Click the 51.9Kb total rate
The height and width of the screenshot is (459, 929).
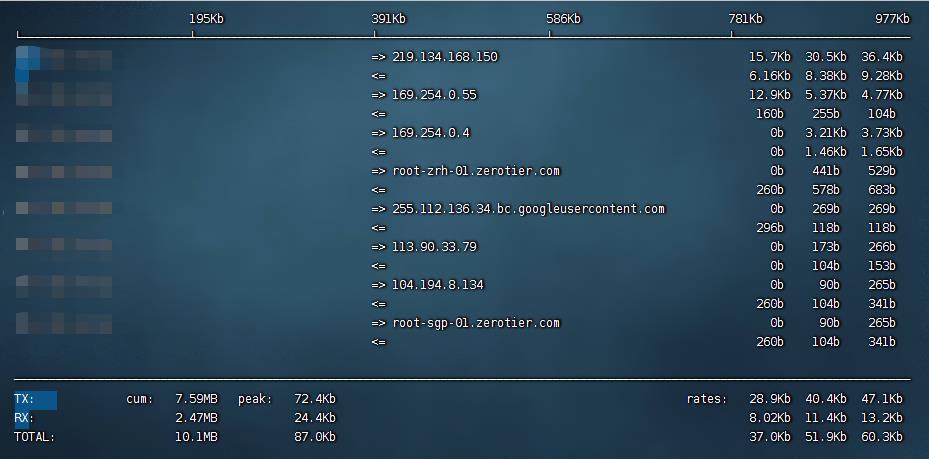(826, 437)
